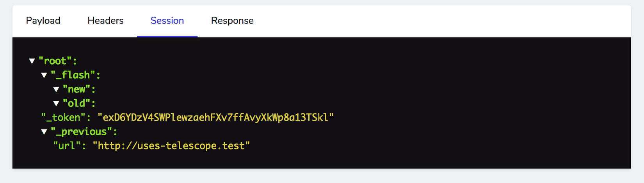Click the uses-telescope.test URL value
Viewport: 644px width, 183px height.
click(171, 146)
